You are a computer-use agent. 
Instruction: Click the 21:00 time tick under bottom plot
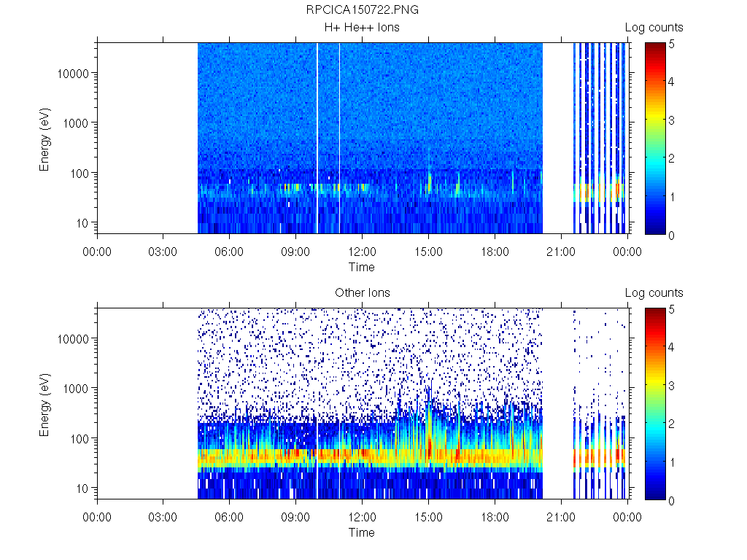pos(561,517)
